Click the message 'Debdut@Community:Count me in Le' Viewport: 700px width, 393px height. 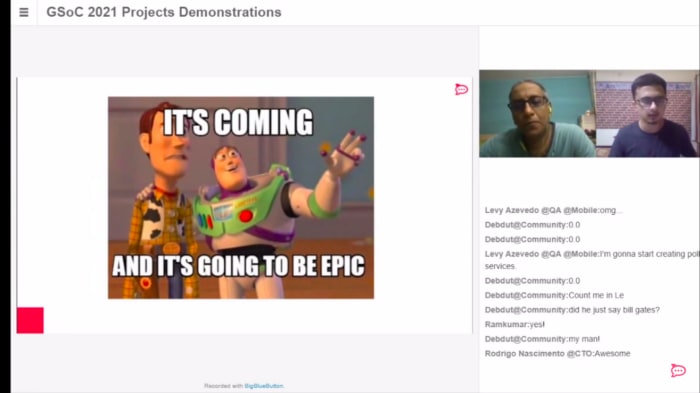(x=554, y=295)
